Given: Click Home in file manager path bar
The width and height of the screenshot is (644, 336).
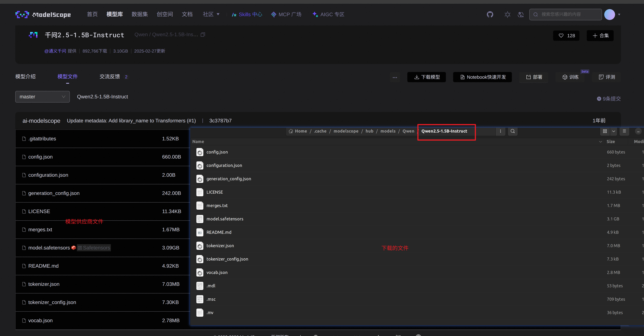Looking at the screenshot, I should click(298, 131).
